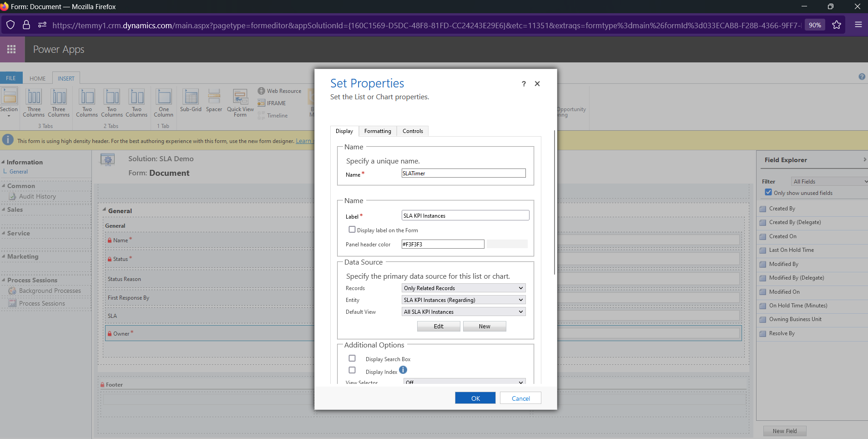Insert One Column tab layout
Viewport: 868px width, 439px height.
(164, 102)
